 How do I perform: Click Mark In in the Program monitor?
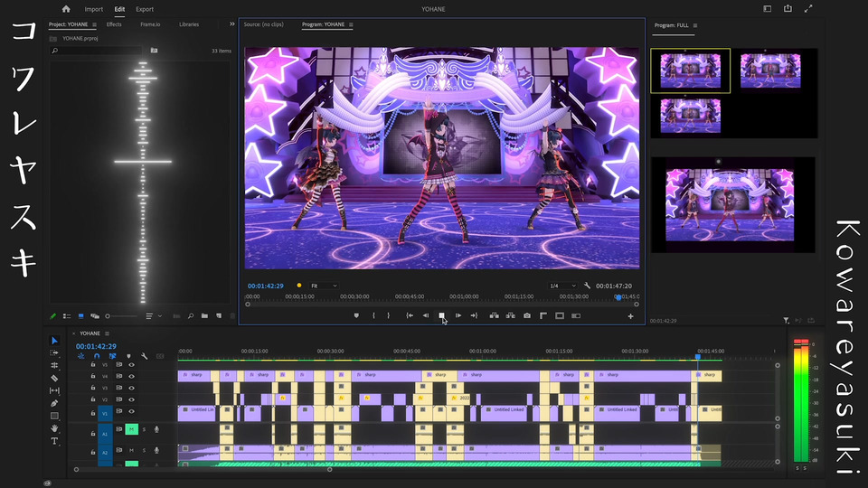pos(373,315)
